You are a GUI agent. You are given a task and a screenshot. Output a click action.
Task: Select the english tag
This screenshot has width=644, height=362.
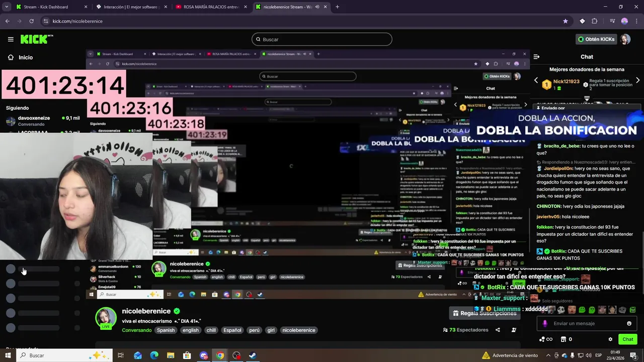pyautogui.click(x=191, y=330)
